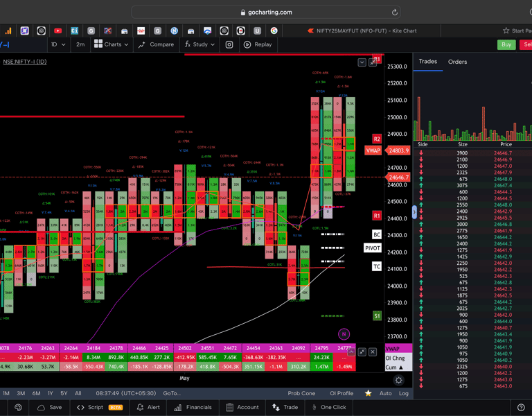The width and height of the screenshot is (532, 416).
Task: Open chart settings gear icon
Action: tap(399, 381)
